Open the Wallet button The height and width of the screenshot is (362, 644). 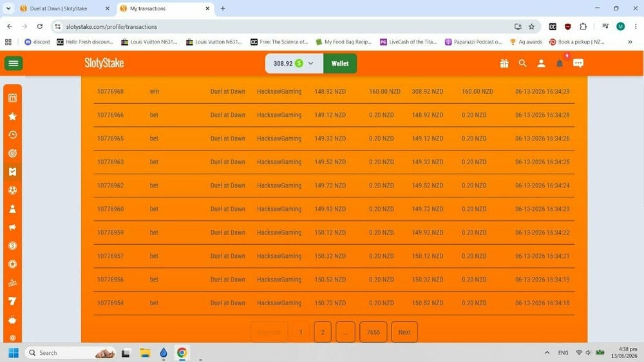coord(340,63)
